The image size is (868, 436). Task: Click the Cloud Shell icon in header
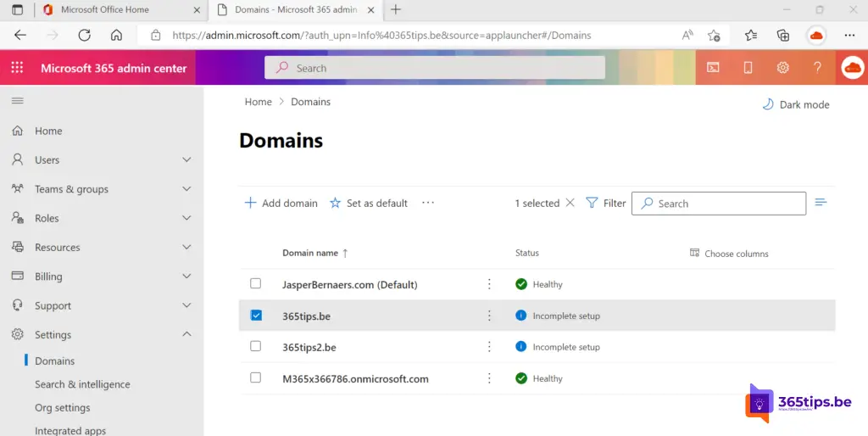[713, 68]
